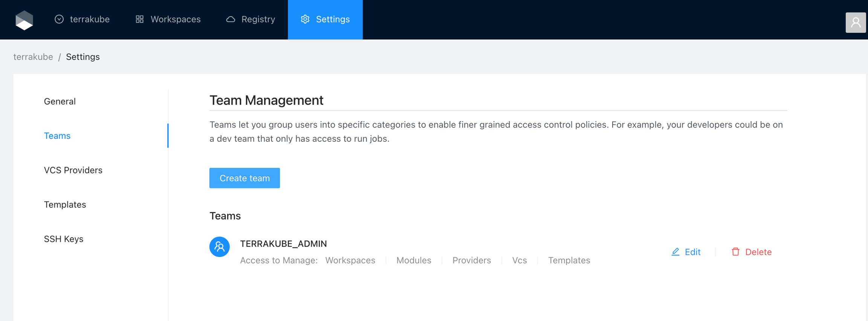
Task: Open VCS Providers settings section
Action: [x=73, y=170]
